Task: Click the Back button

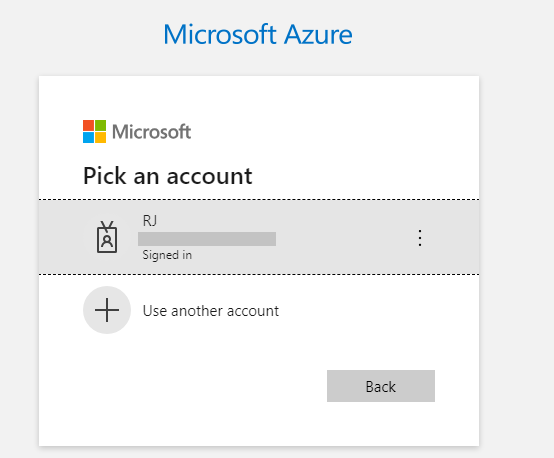Action: (x=381, y=386)
